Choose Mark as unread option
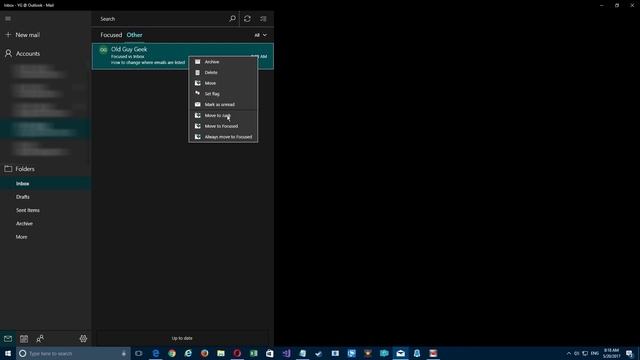 (x=223, y=104)
